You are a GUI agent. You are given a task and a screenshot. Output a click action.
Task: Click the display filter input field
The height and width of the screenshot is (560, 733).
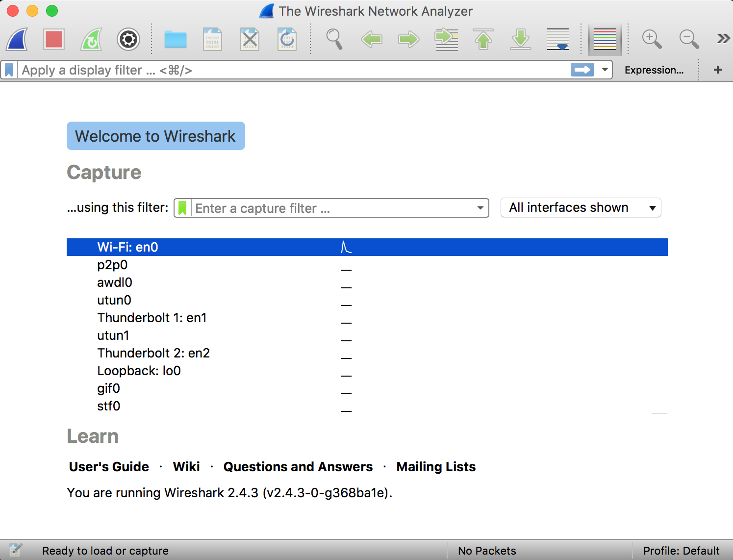(294, 70)
